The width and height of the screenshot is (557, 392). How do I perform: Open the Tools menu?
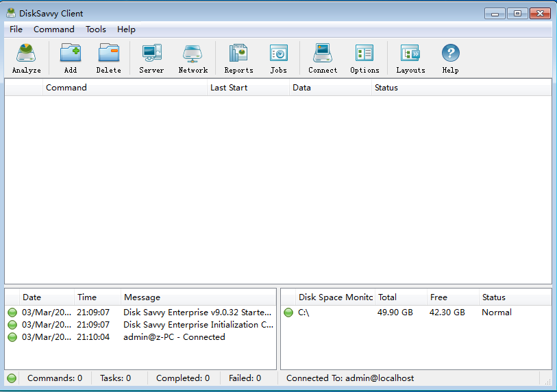(x=96, y=29)
